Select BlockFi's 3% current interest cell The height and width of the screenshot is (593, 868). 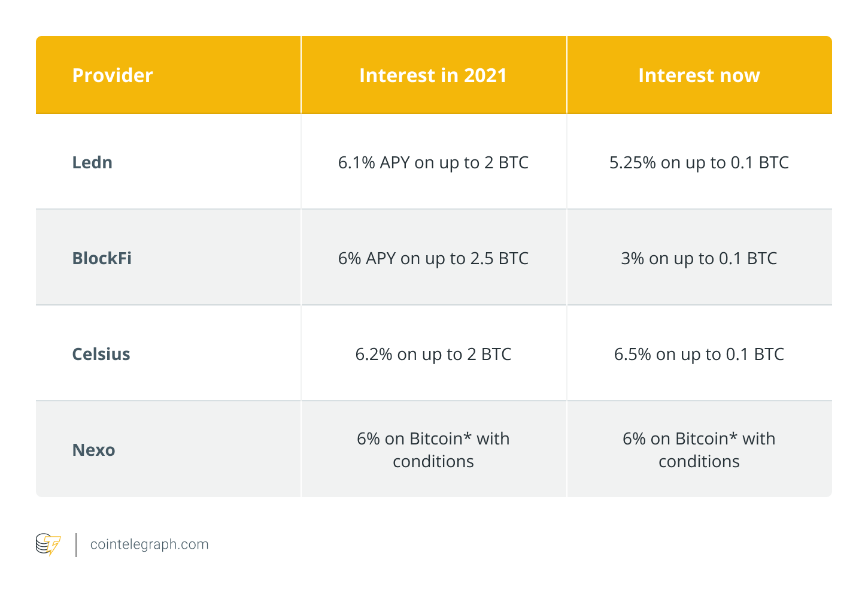(x=699, y=258)
